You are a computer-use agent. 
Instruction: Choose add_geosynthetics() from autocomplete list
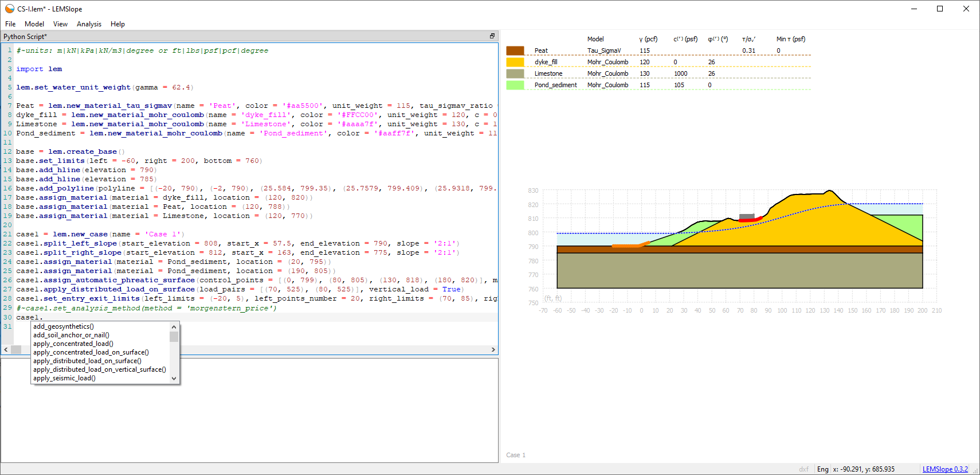point(64,326)
